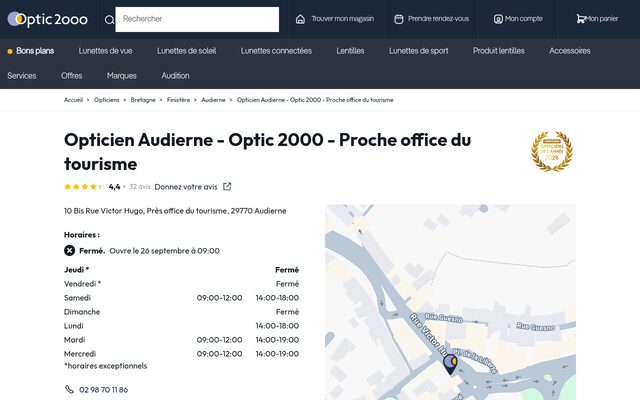
Task: Click the phone handset icon
Action: click(x=69, y=389)
